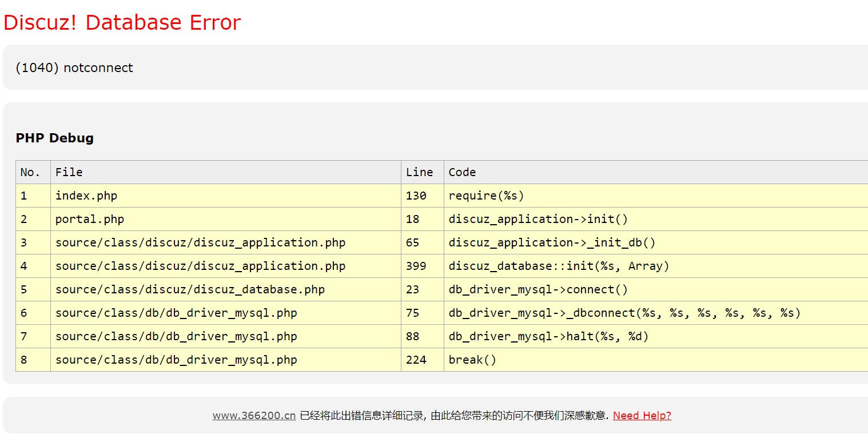Click the db_driver_mysql->connect() code entry
This screenshot has width=868, height=434.
(538, 289)
